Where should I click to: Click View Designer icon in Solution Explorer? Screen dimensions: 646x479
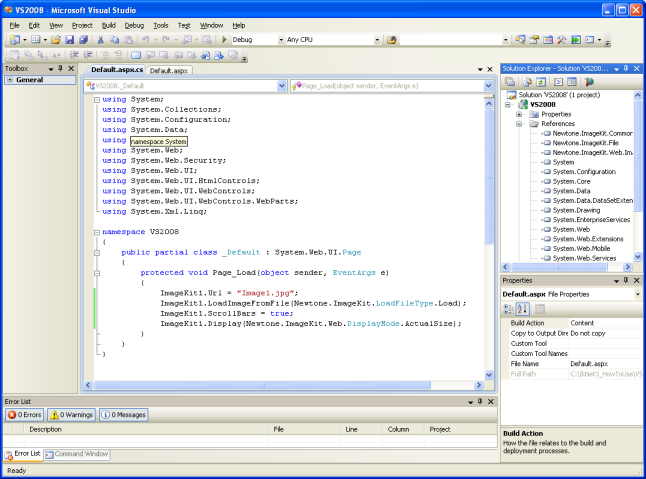tap(572, 82)
